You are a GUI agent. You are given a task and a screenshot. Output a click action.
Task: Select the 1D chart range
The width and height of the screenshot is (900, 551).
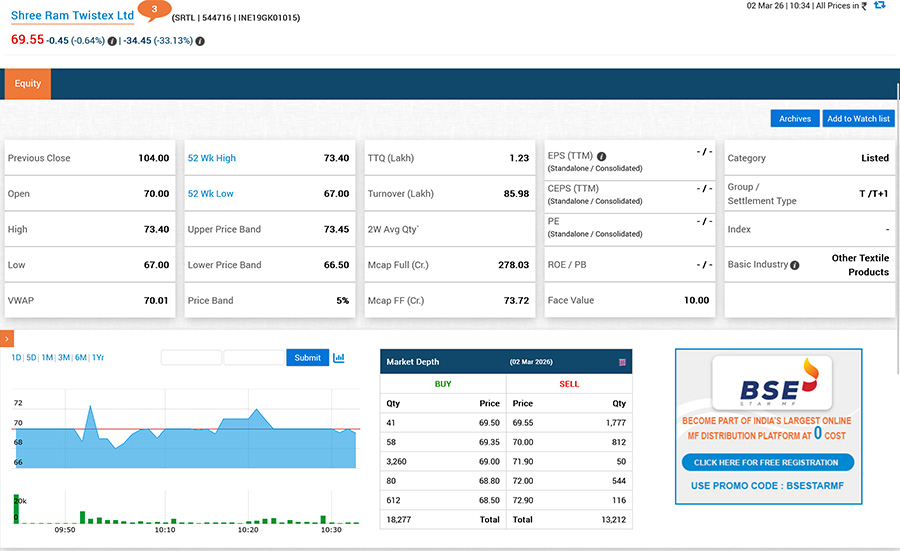coord(16,358)
